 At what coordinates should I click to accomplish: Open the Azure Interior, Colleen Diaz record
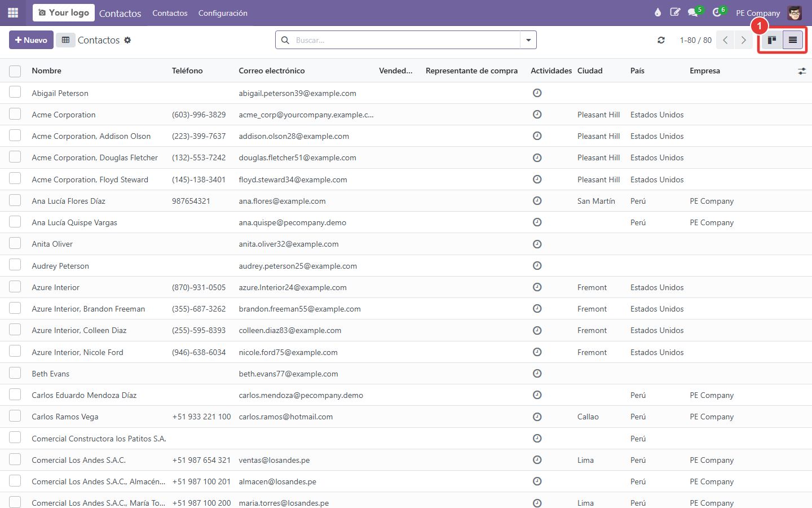pos(79,331)
